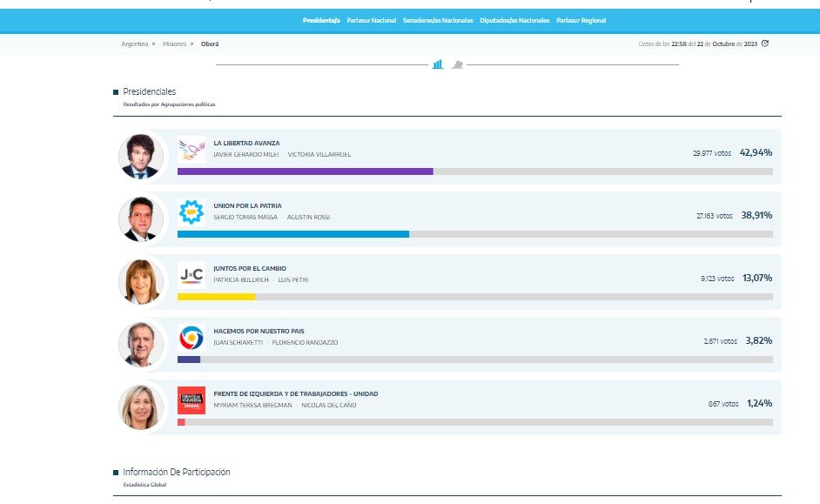
Task: Click the MYRIAM TERESA BREGMAN candidate name
Action: click(252, 406)
